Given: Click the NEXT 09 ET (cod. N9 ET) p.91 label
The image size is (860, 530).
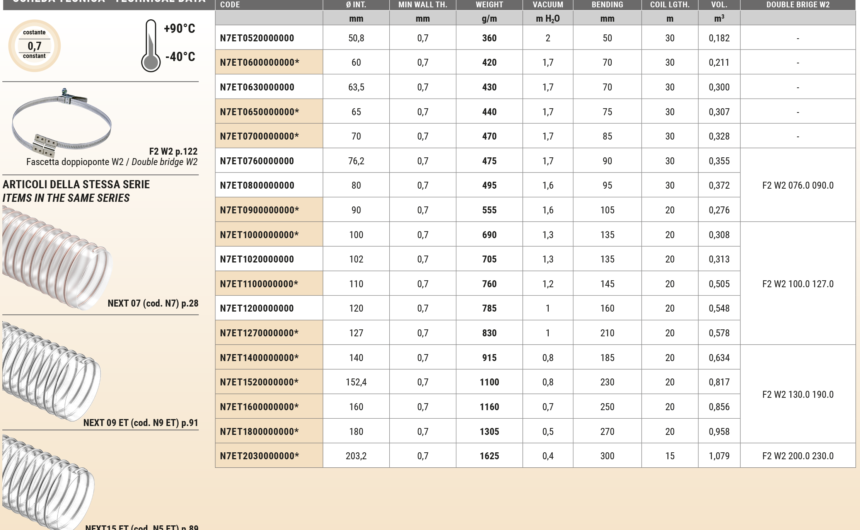Looking at the screenshot, I should tap(140, 423).
